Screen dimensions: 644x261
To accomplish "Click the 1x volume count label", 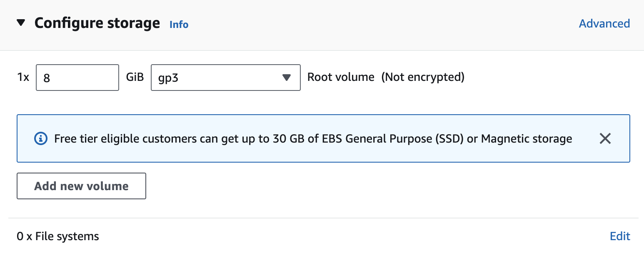I will point(23,77).
